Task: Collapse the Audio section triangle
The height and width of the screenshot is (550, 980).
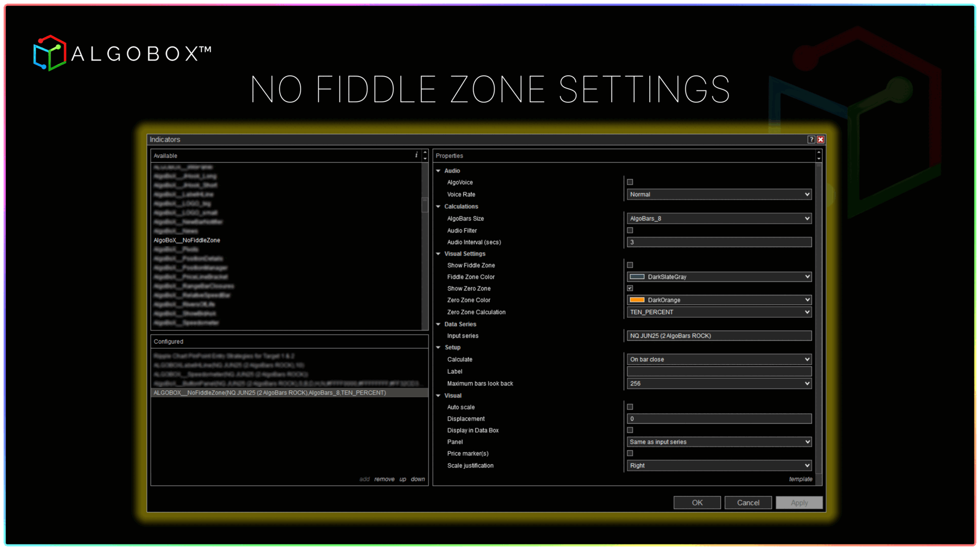Action: coord(438,171)
